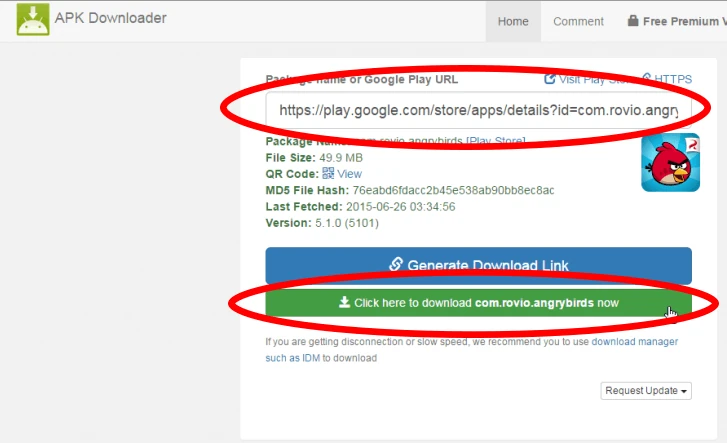Select the Version value 5.1.0 (5101)
Viewport: 727px width, 443px height.
click(x=347, y=223)
